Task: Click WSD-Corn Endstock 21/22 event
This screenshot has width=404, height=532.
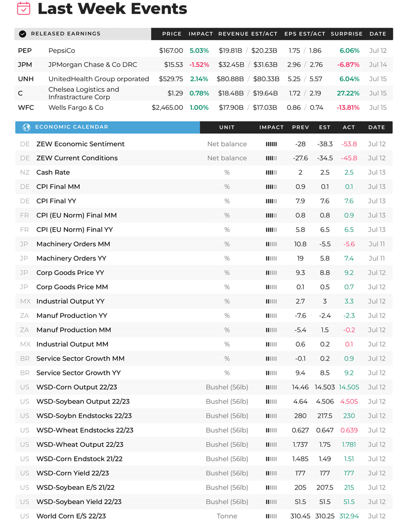Action: coord(79,459)
